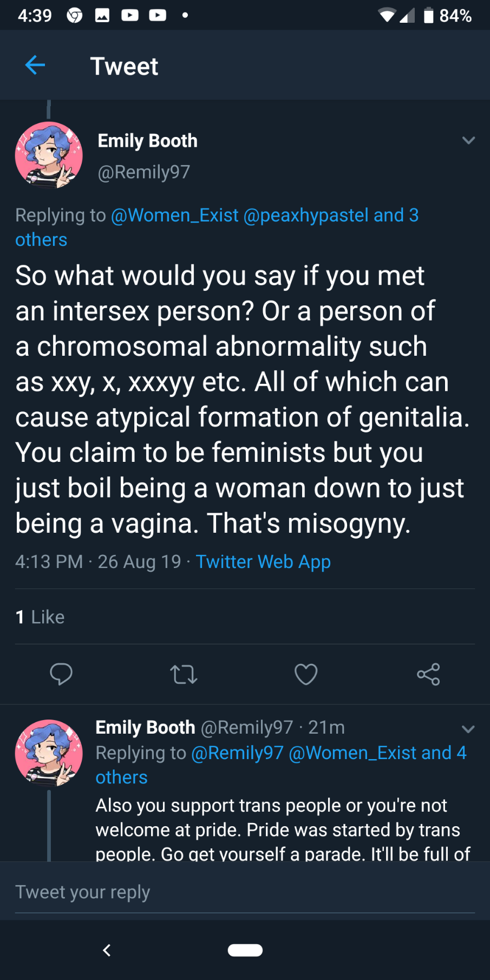Tap the retweet icon
490x980 pixels.
[x=184, y=675]
